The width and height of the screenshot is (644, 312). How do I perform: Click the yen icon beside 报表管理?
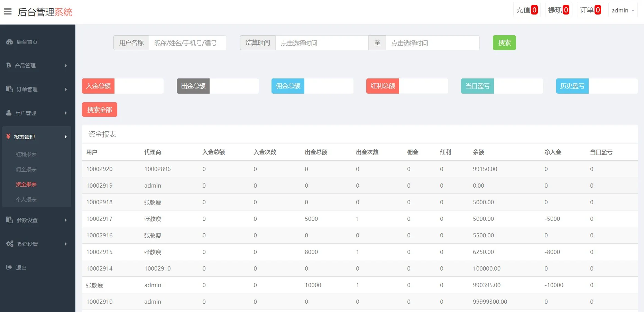8,137
